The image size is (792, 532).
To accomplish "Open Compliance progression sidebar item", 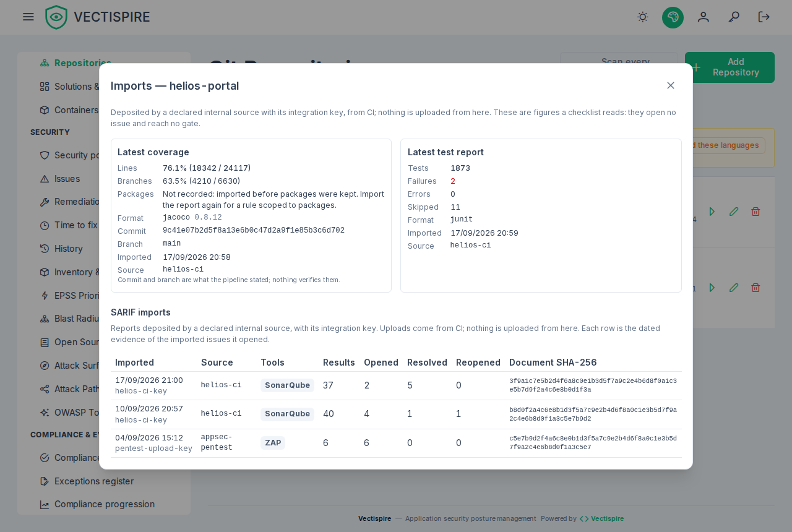I will click(104, 504).
